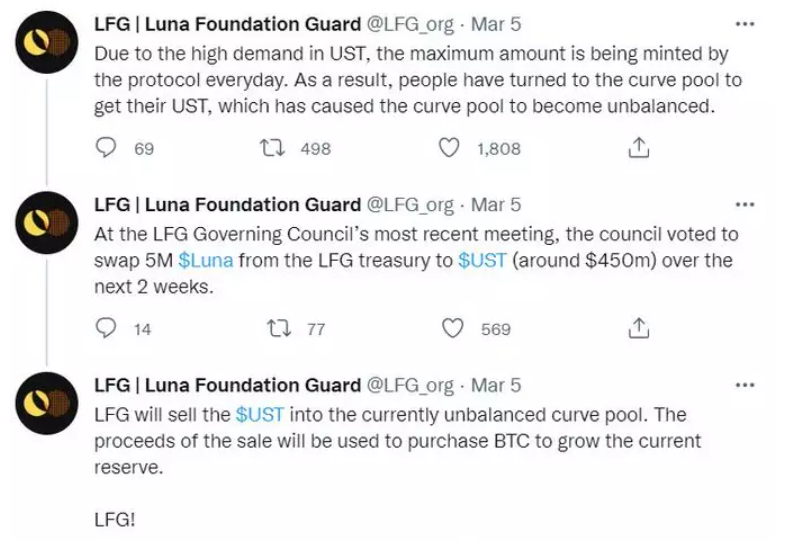Open LFG profile avatar on first tweet
787x542 pixels.
[47, 43]
